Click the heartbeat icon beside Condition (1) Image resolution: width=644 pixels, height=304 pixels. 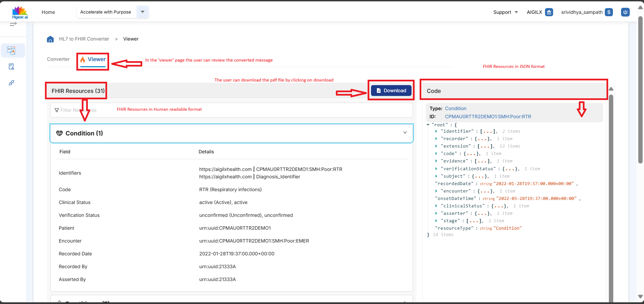[59, 133]
